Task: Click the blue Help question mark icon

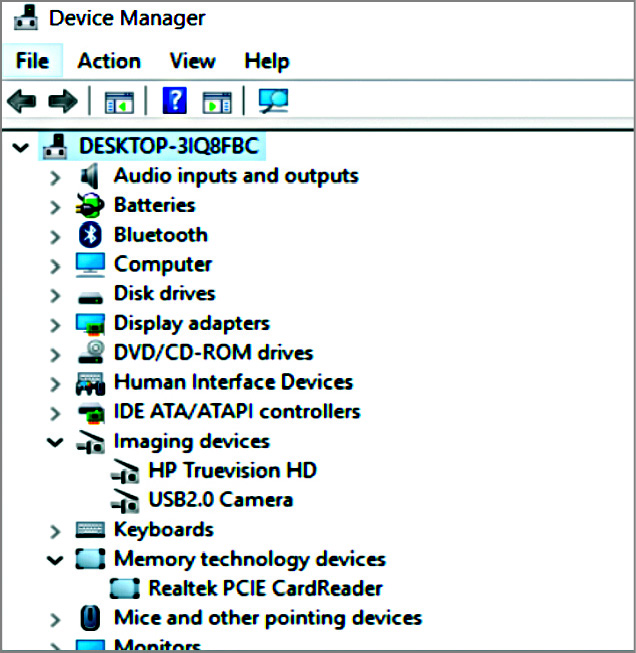Action: 175,100
